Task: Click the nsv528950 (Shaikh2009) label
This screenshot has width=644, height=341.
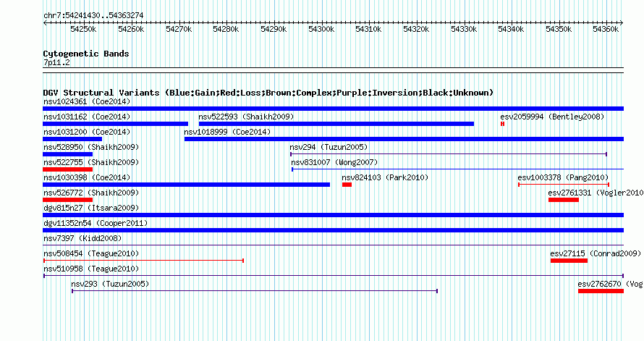Action: coord(91,147)
